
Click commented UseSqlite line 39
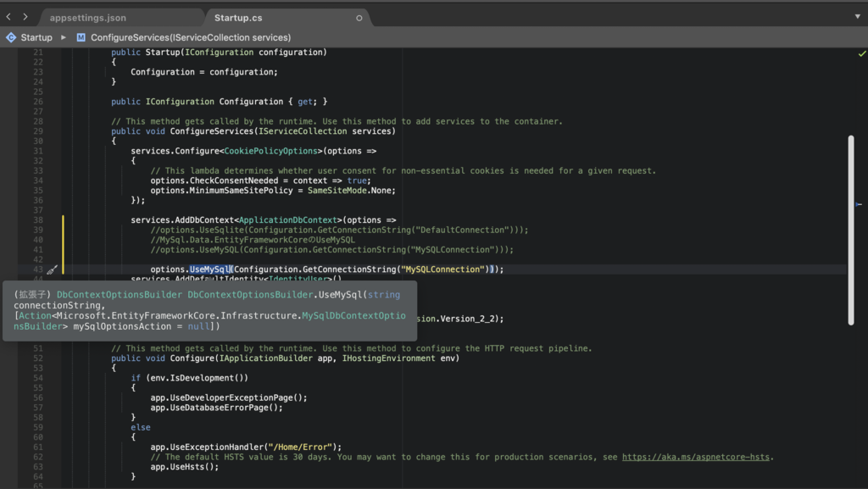click(x=339, y=231)
